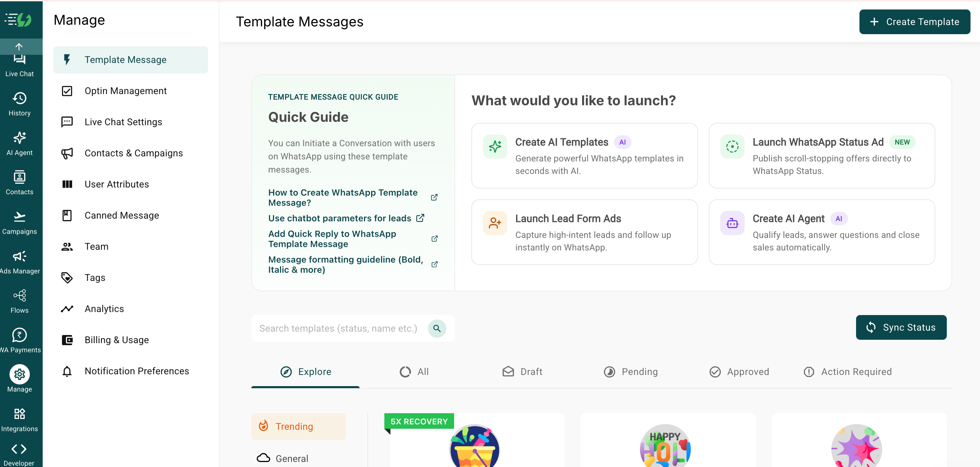Select the Launch Lead Form Ads card
Viewport: 980px width, 467px height.
(x=584, y=232)
